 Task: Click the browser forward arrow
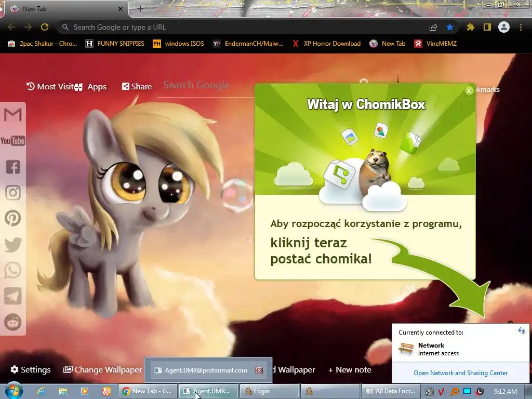(x=28, y=27)
